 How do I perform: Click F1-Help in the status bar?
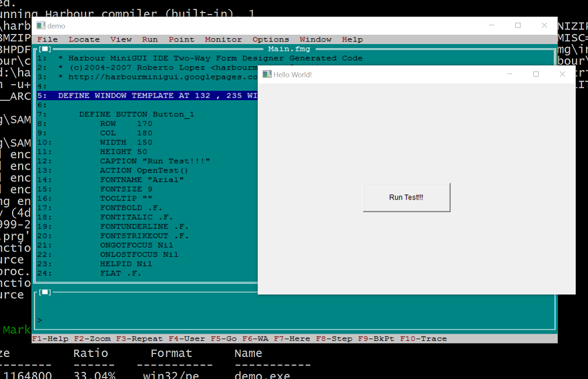pyautogui.click(x=51, y=339)
